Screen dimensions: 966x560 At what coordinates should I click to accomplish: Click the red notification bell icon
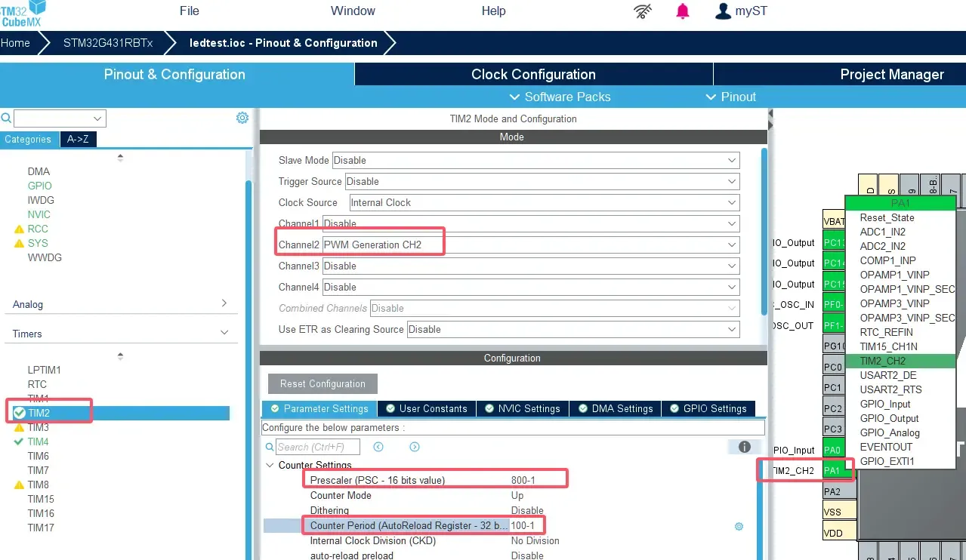point(683,11)
